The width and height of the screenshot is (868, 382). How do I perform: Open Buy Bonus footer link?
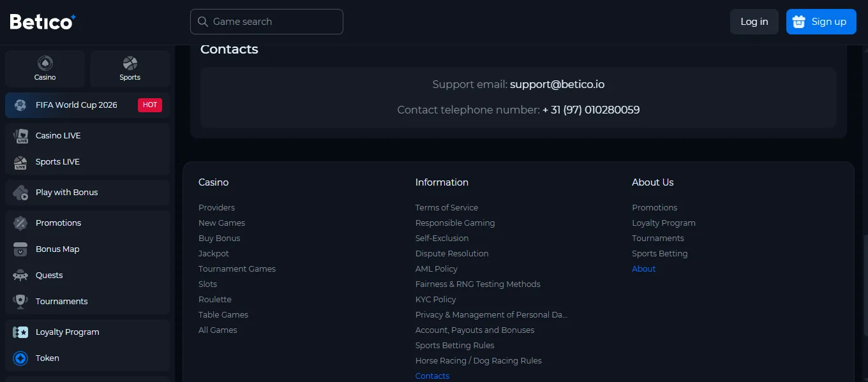click(220, 239)
